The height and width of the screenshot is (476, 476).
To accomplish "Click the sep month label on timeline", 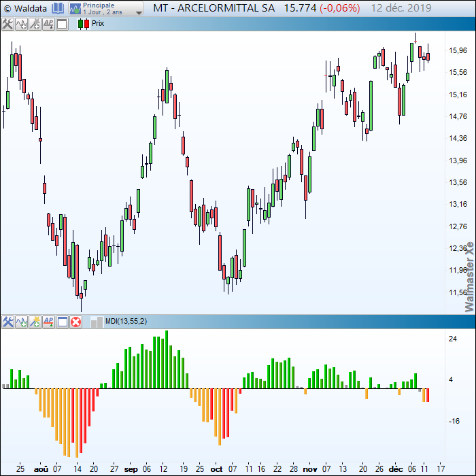I will pos(131,469).
